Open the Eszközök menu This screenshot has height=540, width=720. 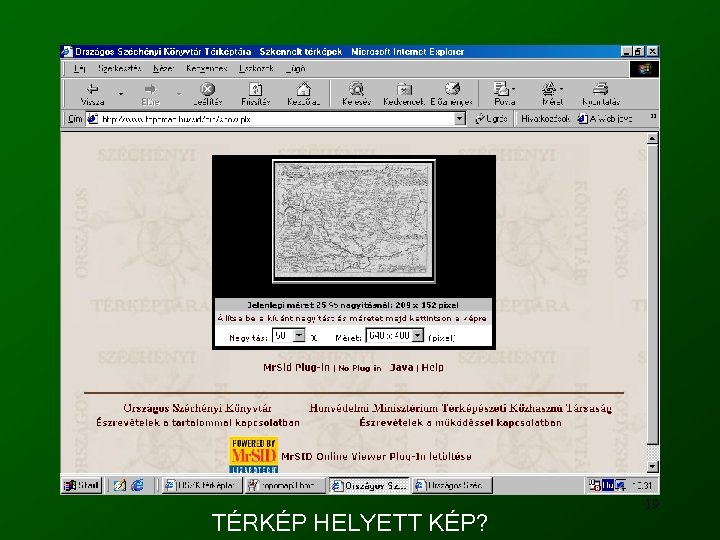[256, 68]
